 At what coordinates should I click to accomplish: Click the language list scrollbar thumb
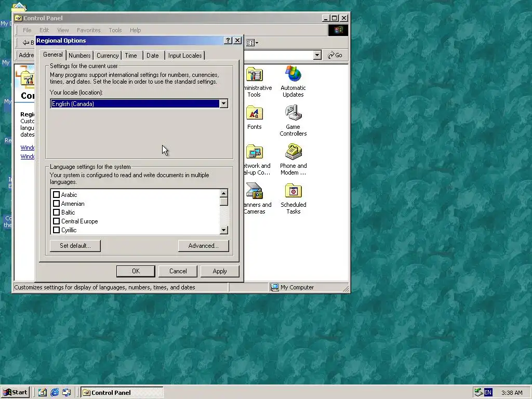[223, 202]
